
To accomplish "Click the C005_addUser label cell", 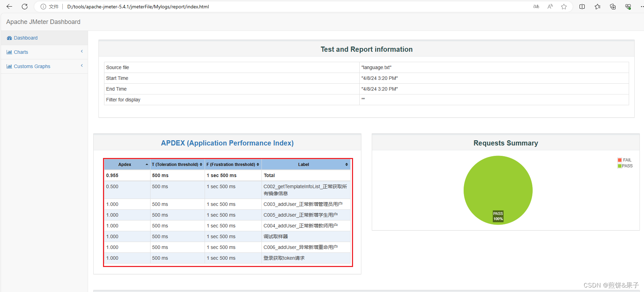I will 306,215.
